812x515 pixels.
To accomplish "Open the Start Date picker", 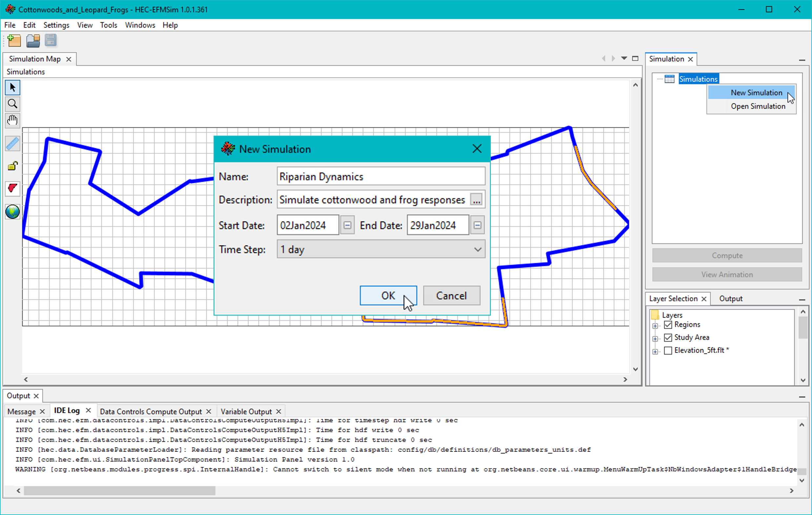I will pos(347,225).
